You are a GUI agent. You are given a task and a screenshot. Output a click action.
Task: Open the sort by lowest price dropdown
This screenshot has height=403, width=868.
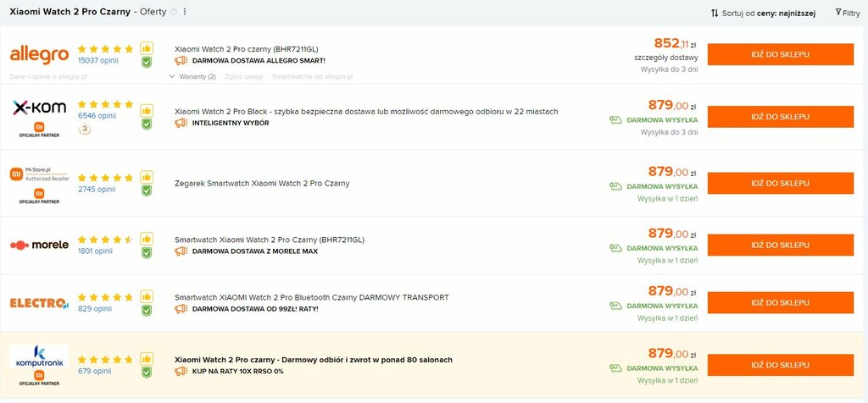764,14
